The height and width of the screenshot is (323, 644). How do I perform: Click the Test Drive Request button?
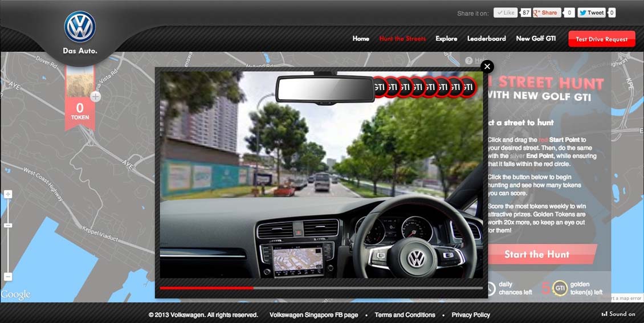point(602,39)
